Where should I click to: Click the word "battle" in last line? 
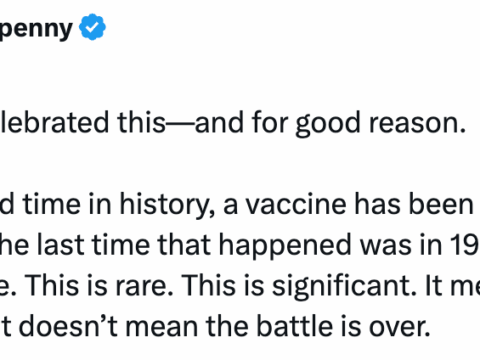295,326
